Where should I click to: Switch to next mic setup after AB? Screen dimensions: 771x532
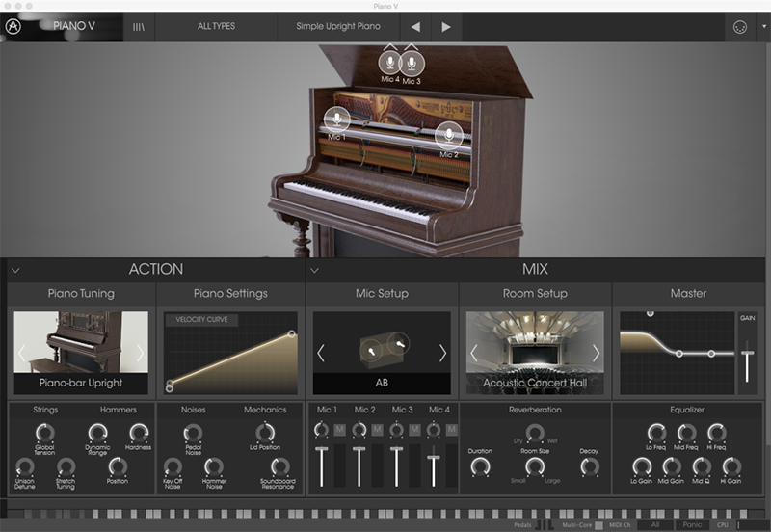click(x=442, y=353)
